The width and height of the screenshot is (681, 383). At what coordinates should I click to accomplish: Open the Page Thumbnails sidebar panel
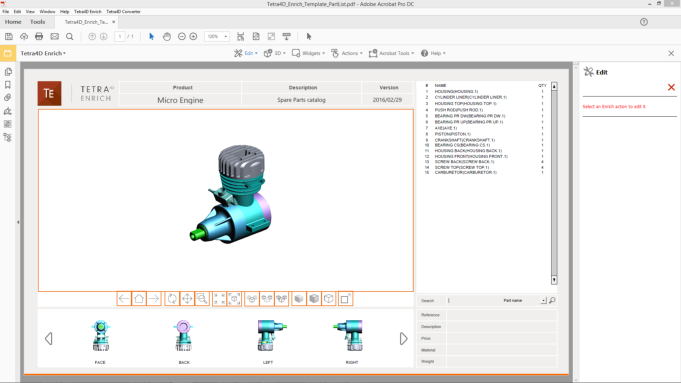point(8,72)
